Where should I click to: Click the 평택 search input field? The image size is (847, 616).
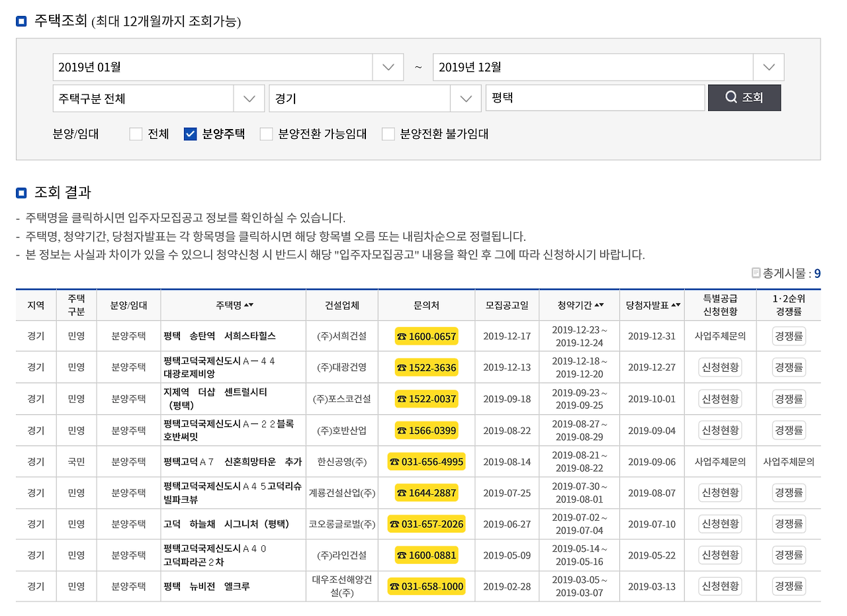(x=595, y=98)
